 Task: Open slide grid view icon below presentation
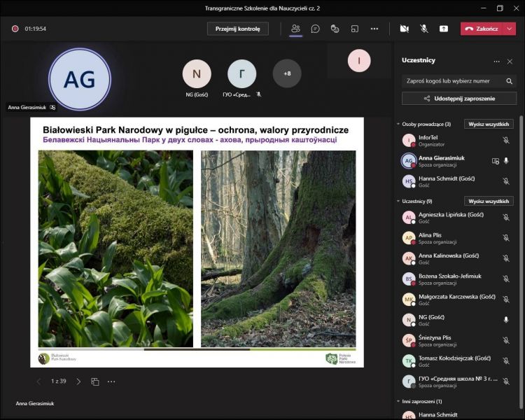95,381
